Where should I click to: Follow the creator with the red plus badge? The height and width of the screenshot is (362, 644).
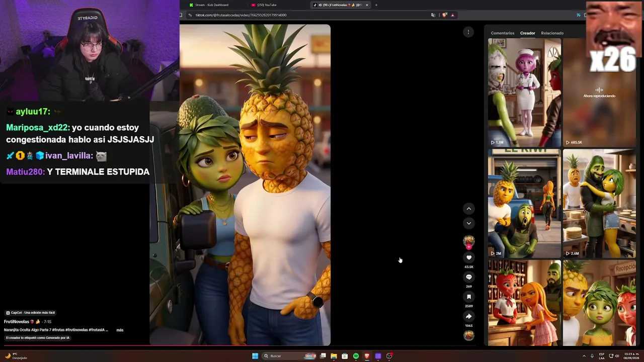[468, 247]
